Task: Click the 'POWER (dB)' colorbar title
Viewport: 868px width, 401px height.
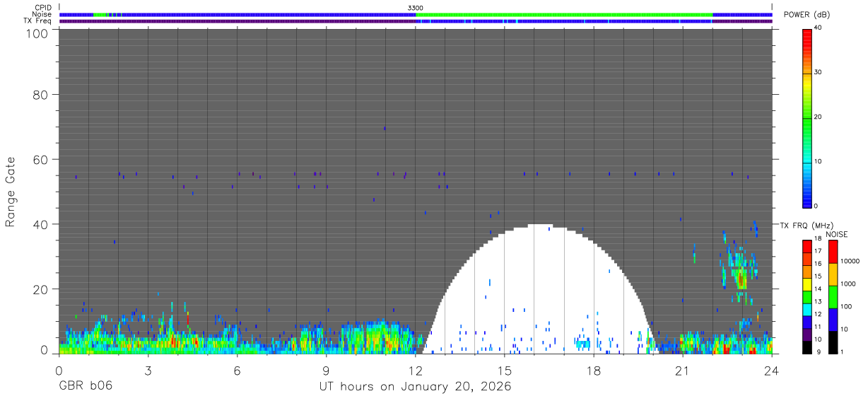Action: pos(807,14)
